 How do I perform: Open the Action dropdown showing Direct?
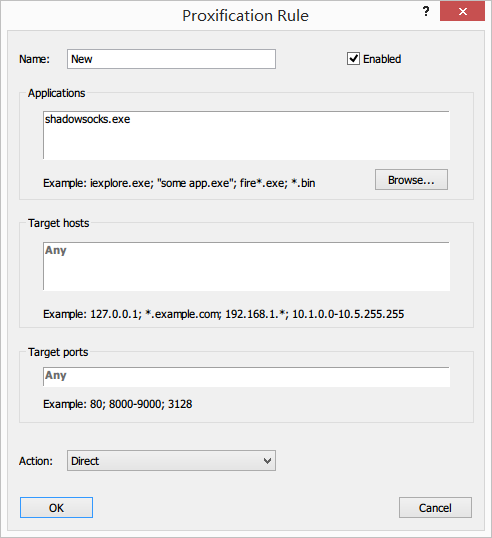click(x=171, y=460)
